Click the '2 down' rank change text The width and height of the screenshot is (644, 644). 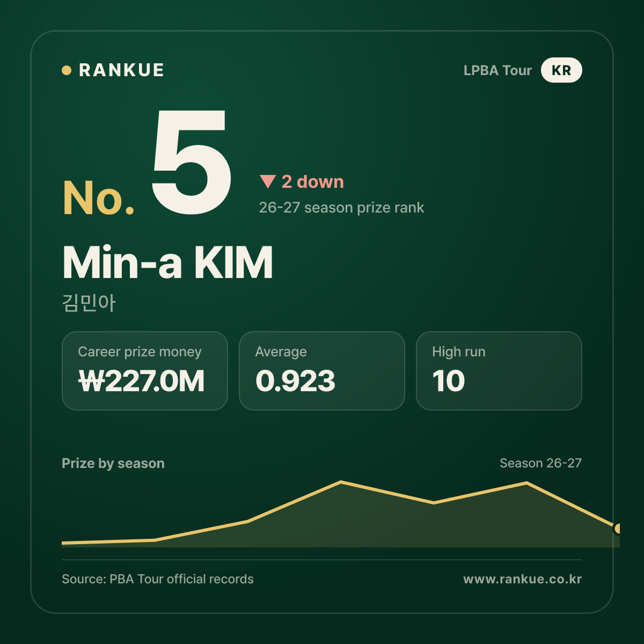coord(312,182)
